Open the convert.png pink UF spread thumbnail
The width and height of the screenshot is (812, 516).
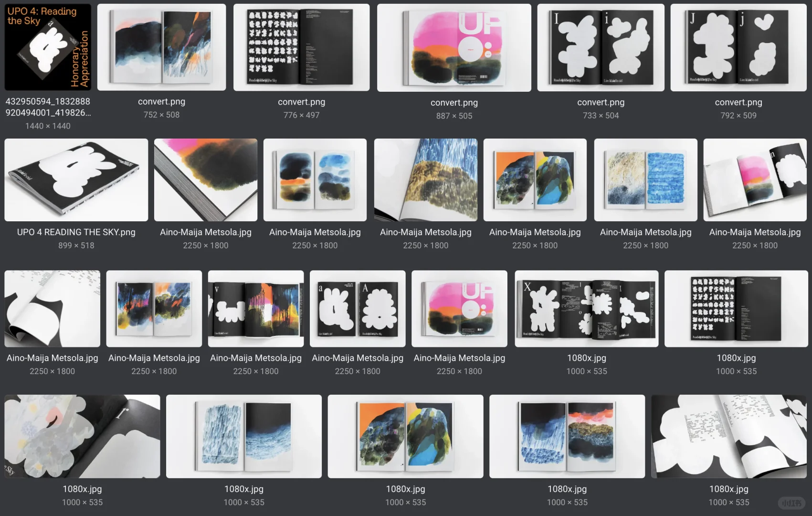pyautogui.click(x=454, y=48)
